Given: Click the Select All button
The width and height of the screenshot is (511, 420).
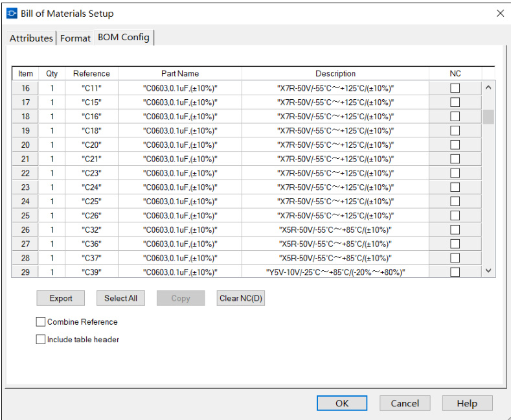Looking at the screenshot, I should pos(120,298).
